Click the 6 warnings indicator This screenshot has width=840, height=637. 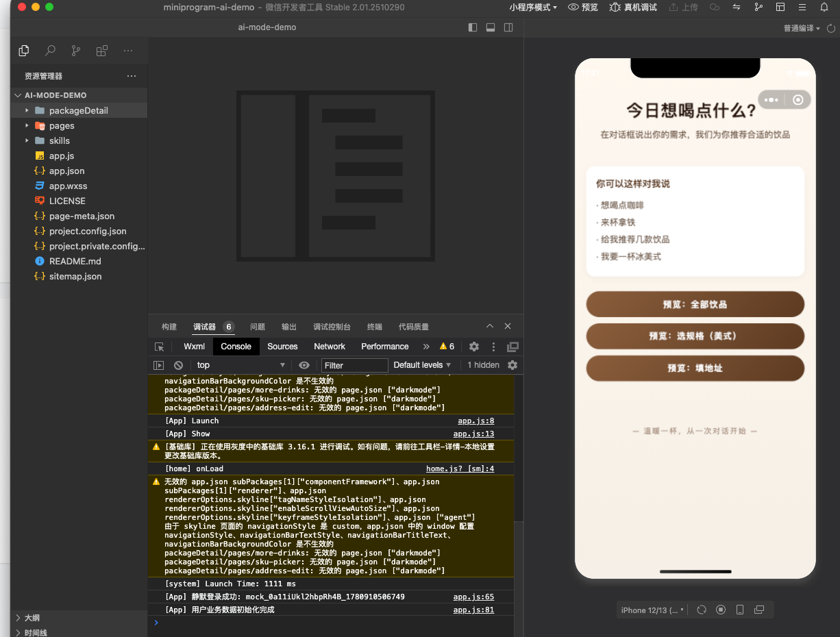click(x=447, y=347)
